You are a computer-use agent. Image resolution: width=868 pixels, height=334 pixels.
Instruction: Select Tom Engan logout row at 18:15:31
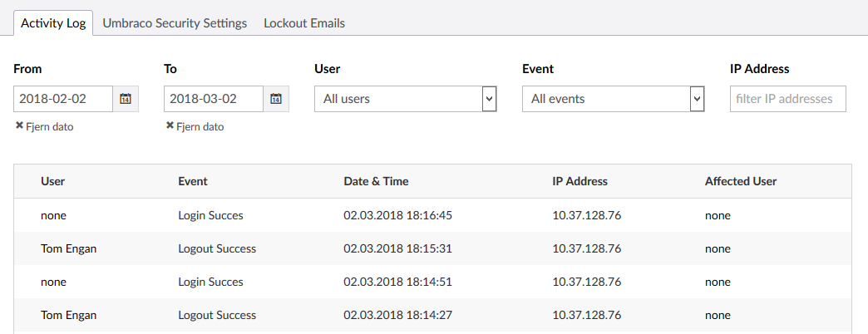(x=432, y=248)
